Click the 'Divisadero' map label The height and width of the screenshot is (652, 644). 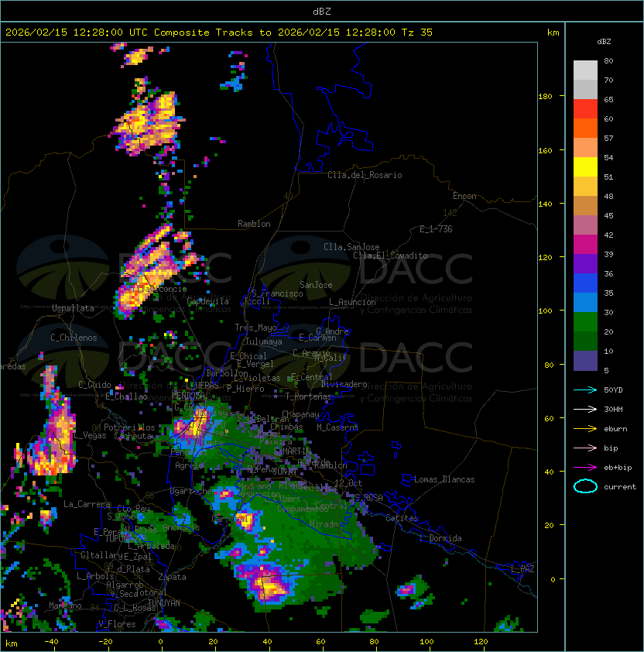tap(344, 384)
